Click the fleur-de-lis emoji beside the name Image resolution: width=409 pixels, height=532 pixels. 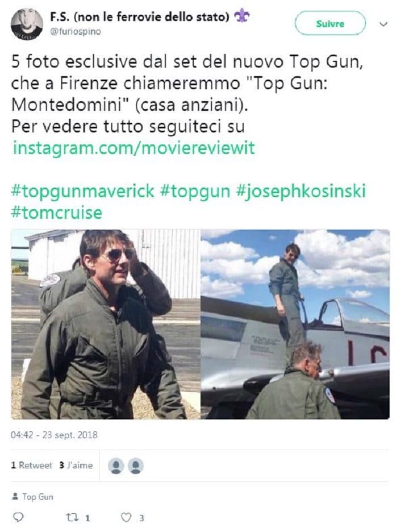pyautogui.click(x=242, y=16)
